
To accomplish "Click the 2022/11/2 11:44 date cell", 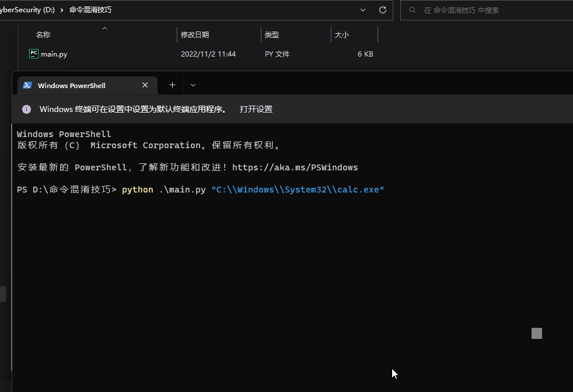I will [x=208, y=54].
